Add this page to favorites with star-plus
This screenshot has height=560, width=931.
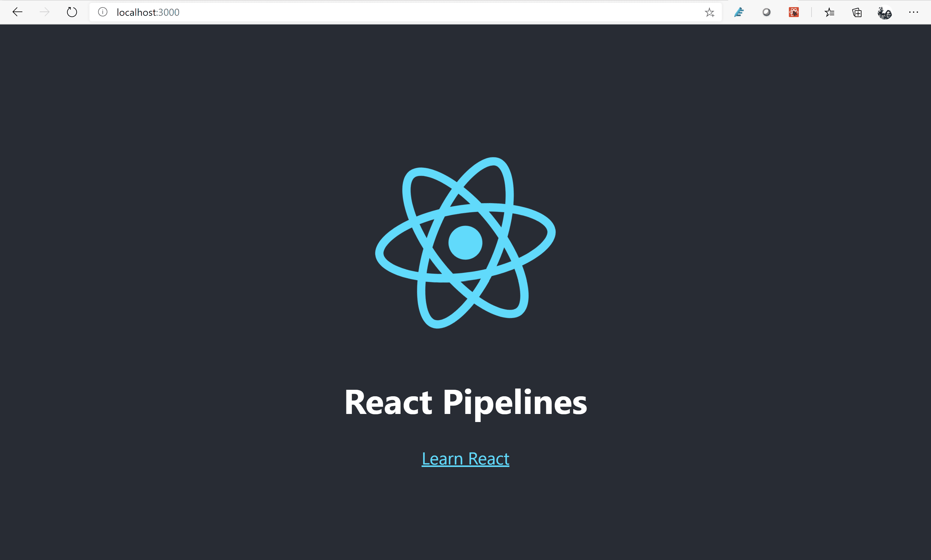click(709, 12)
